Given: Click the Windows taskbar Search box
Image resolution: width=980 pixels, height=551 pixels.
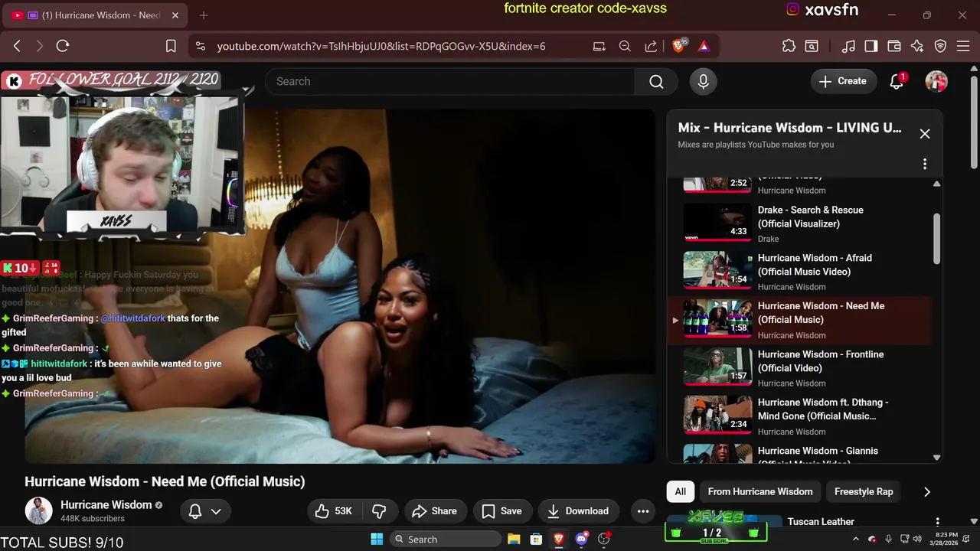Looking at the screenshot, I should (x=445, y=539).
